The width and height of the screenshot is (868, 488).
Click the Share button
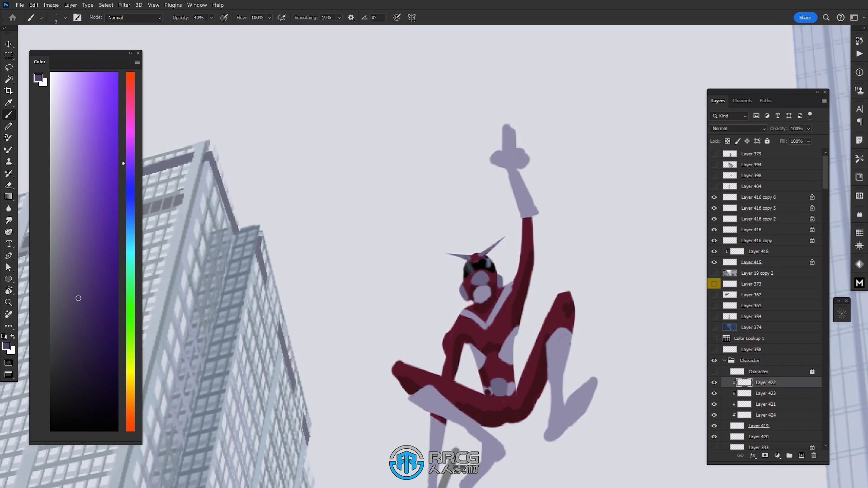tap(805, 18)
